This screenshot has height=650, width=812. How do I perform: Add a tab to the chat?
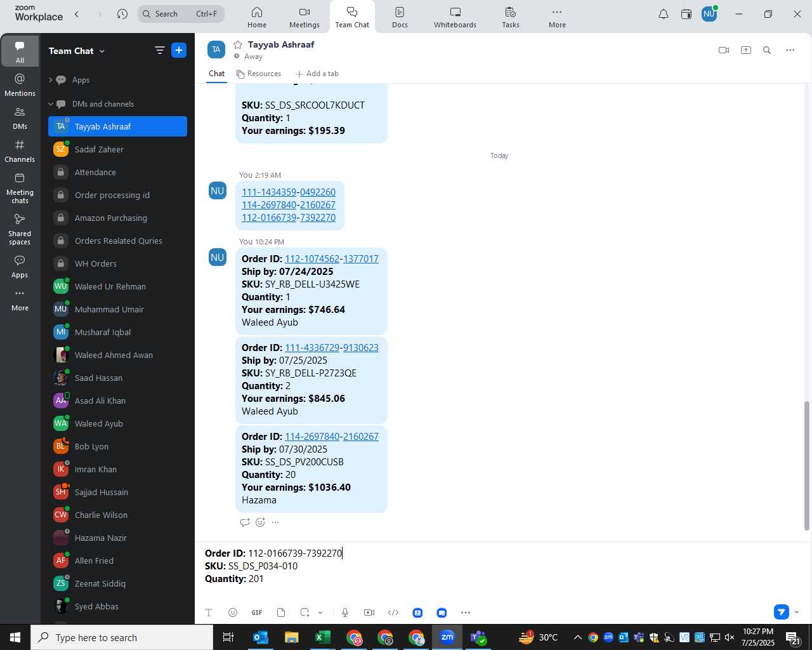317,74
